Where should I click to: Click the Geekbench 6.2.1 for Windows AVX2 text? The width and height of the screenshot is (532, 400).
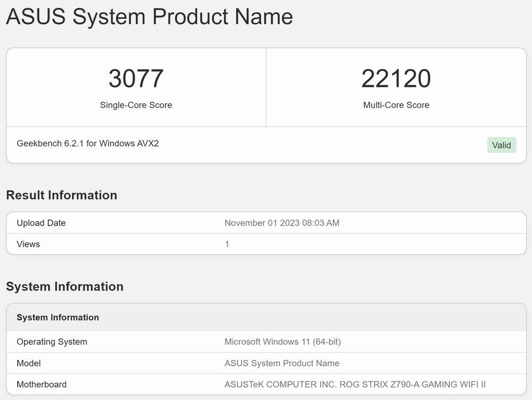(x=88, y=144)
